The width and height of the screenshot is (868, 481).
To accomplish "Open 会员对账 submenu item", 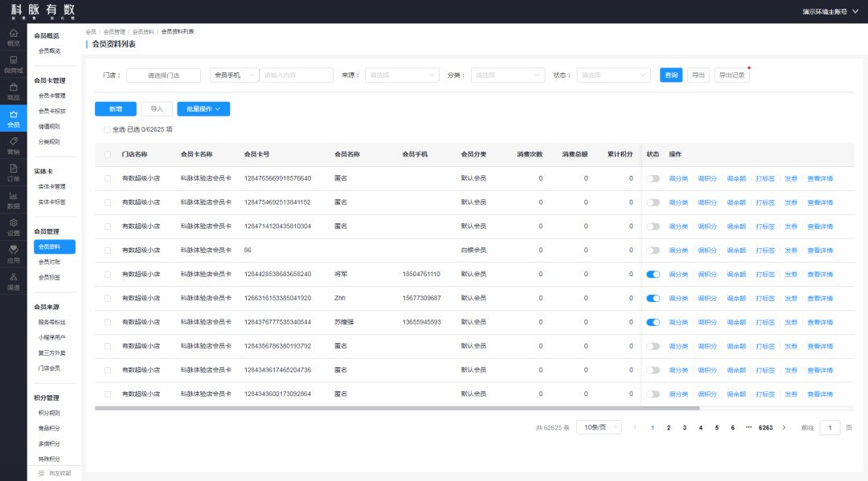I will click(x=49, y=262).
